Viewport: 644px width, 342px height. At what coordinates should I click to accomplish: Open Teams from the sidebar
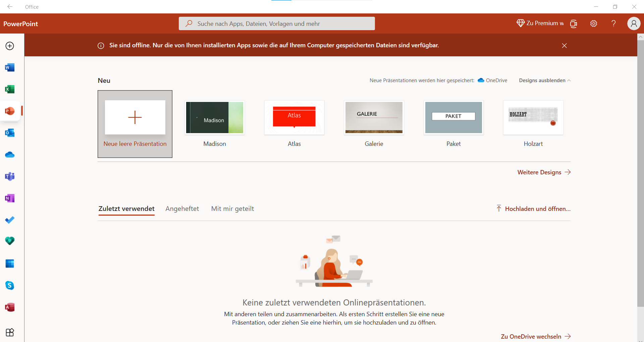point(10,176)
